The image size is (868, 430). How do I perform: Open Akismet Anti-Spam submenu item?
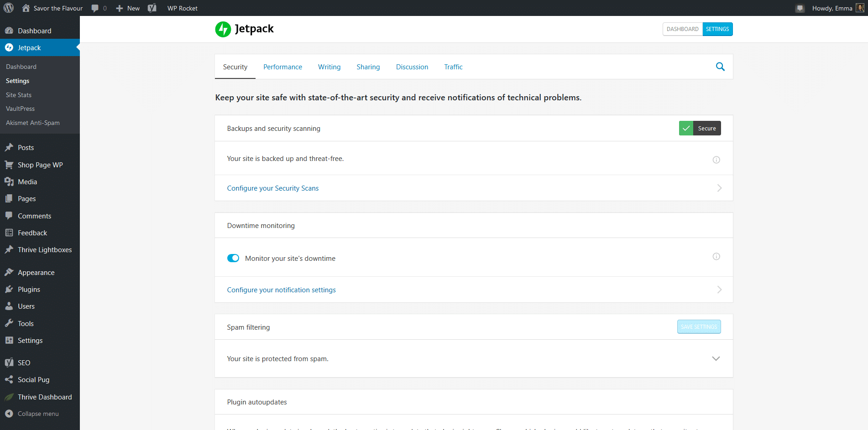pos(33,123)
